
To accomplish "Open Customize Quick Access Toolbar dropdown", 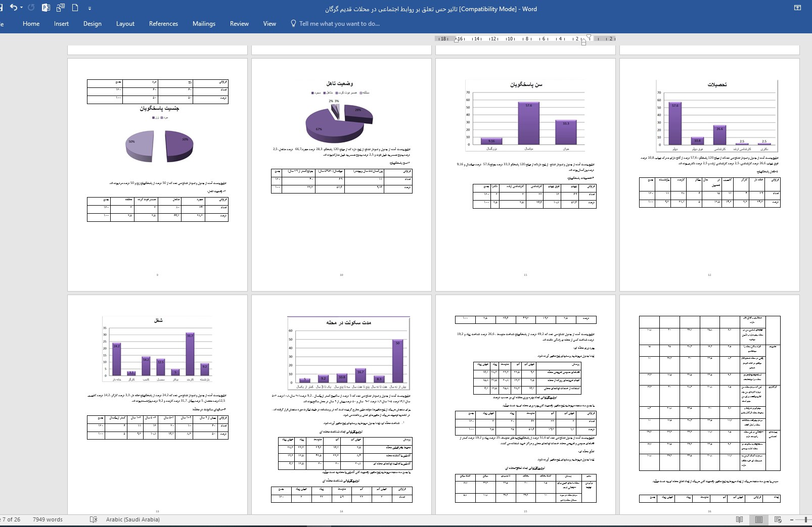I will click(89, 9).
